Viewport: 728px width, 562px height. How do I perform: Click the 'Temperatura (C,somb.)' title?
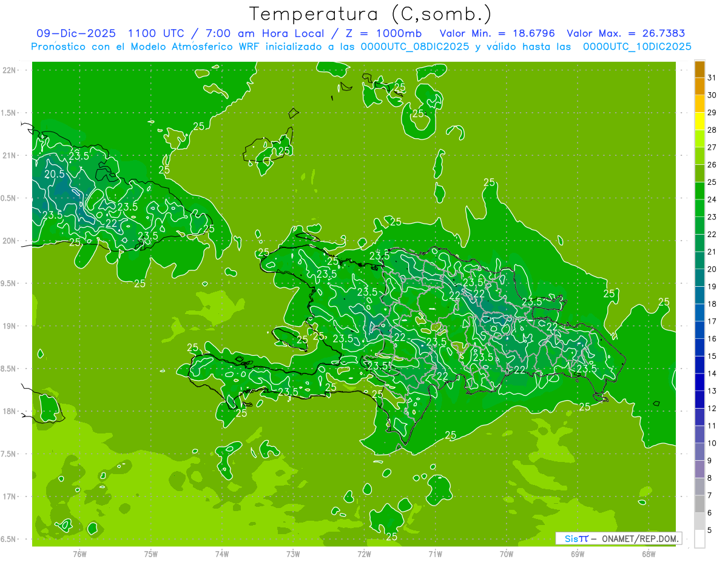pyautogui.click(x=370, y=14)
